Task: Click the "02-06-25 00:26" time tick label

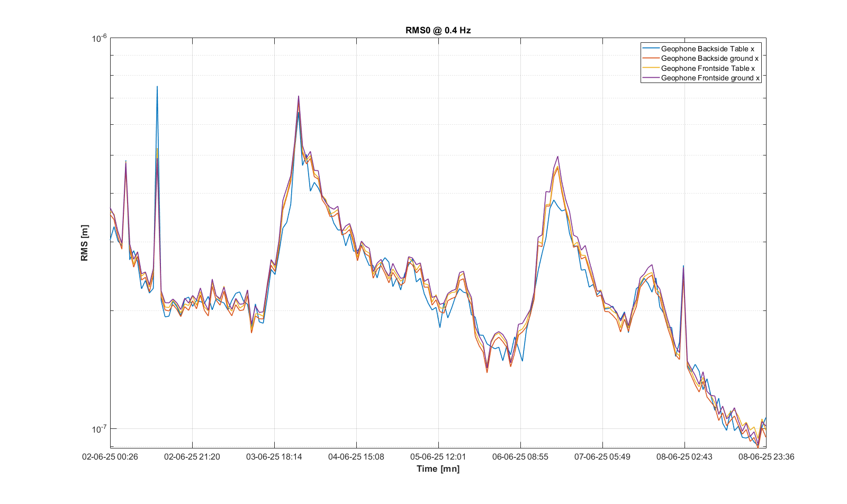Action: [x=110, y=456]
